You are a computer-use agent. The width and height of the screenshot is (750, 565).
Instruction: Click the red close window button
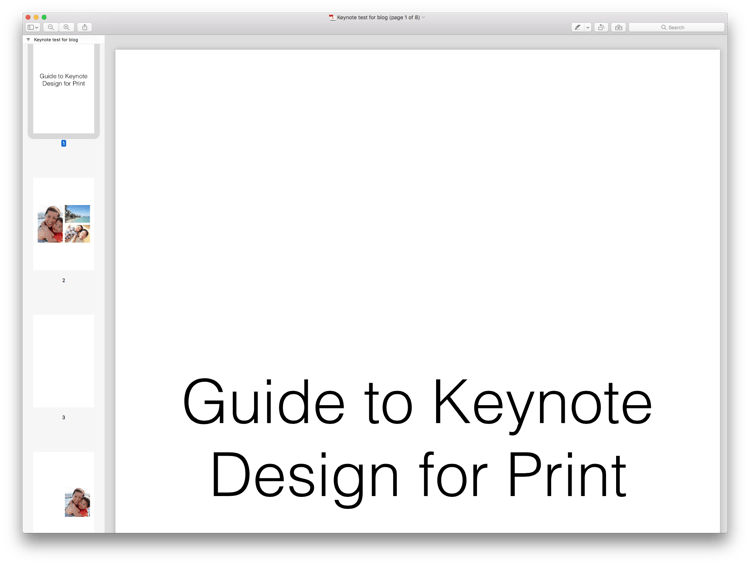[x=28, y=17]
